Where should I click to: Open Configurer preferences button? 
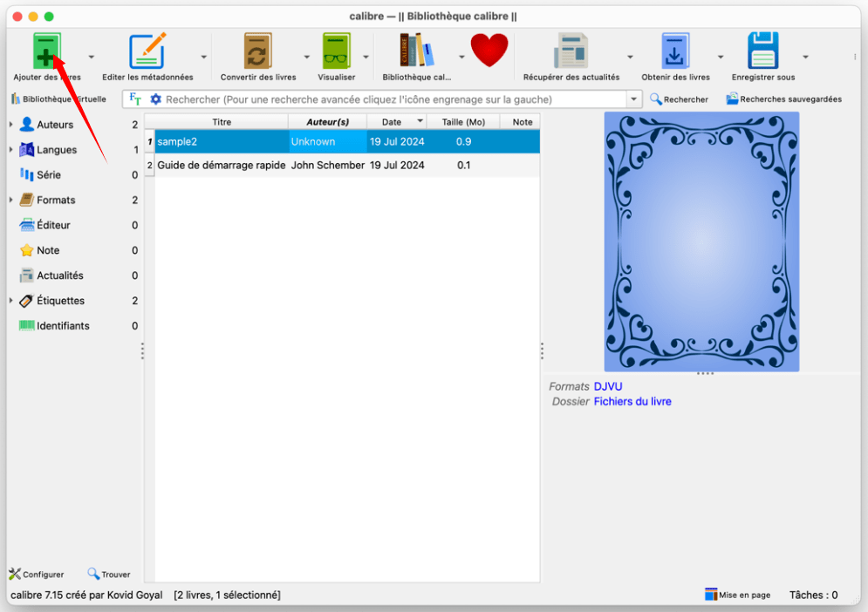[37, 575]
